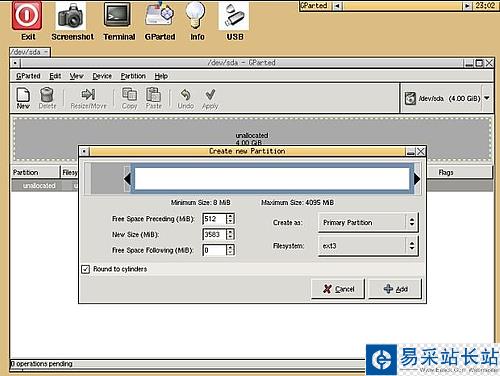Click the Free Space Preceding spinner arrows
The height and width of the screenshot is (376, 500).
[x=230, y=219]
